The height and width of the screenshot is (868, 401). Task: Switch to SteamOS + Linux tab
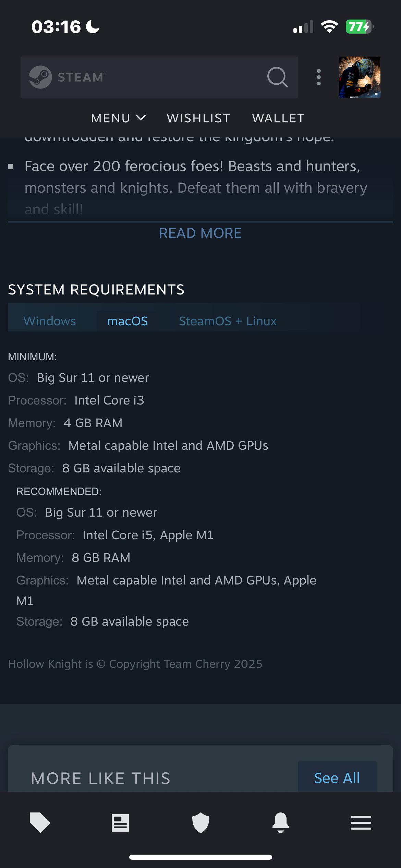tap(228, 321)
